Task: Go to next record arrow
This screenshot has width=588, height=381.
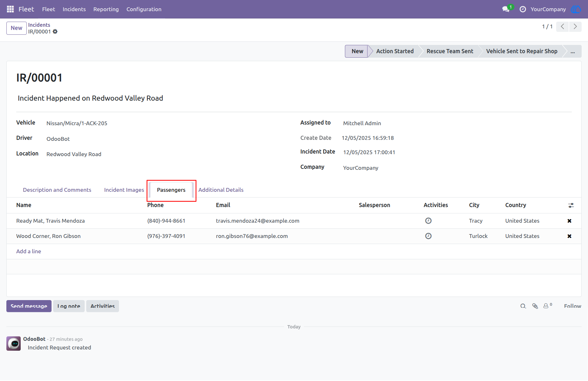Action: point(575,27)
